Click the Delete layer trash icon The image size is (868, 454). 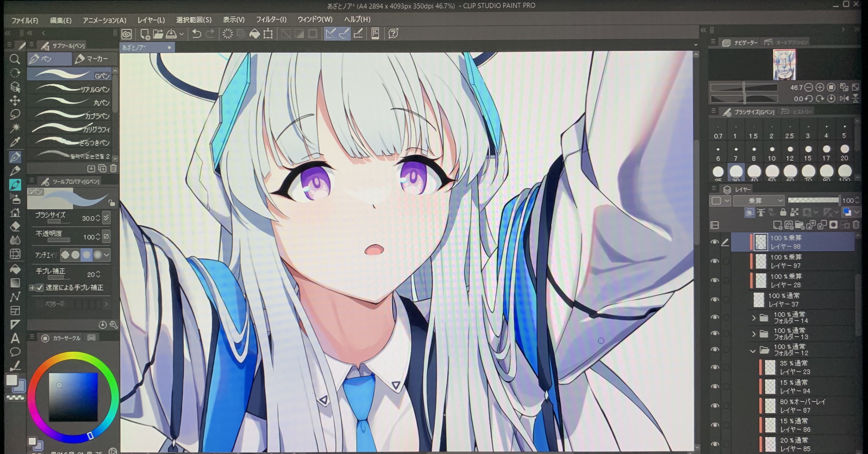[x=856, y=225]
